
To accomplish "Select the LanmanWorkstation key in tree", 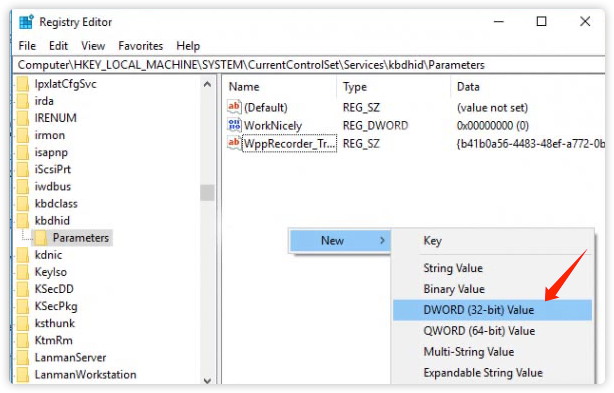I will (85, 375).
